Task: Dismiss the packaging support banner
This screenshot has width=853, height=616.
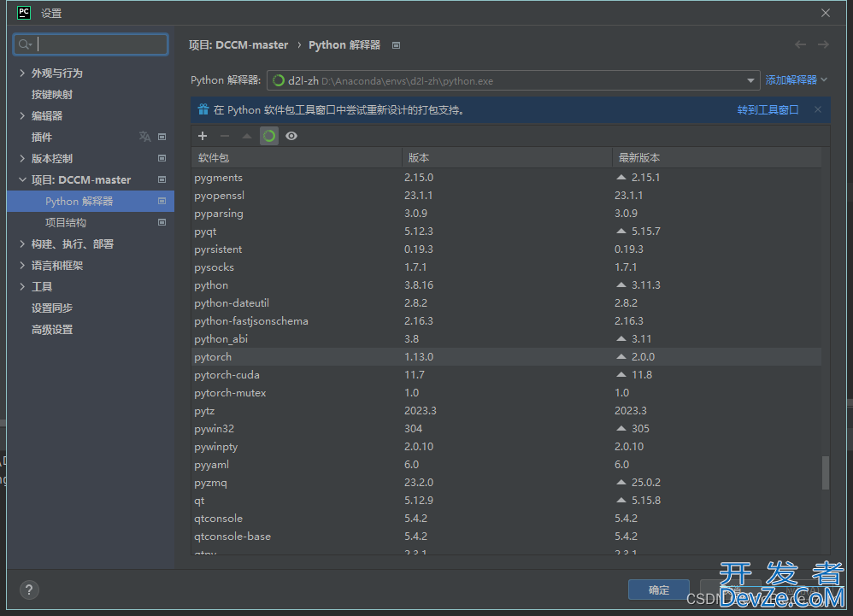Action: point(818,110)
